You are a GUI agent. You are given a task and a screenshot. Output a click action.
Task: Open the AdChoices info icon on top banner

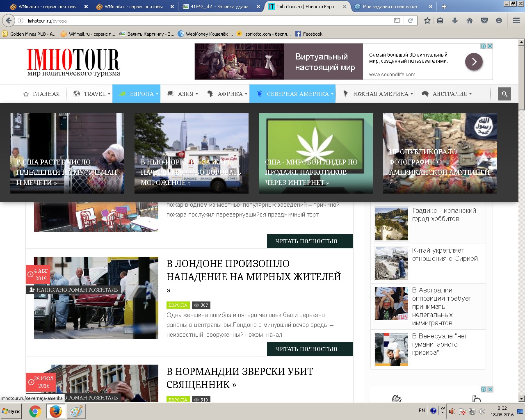pos(483,46)
